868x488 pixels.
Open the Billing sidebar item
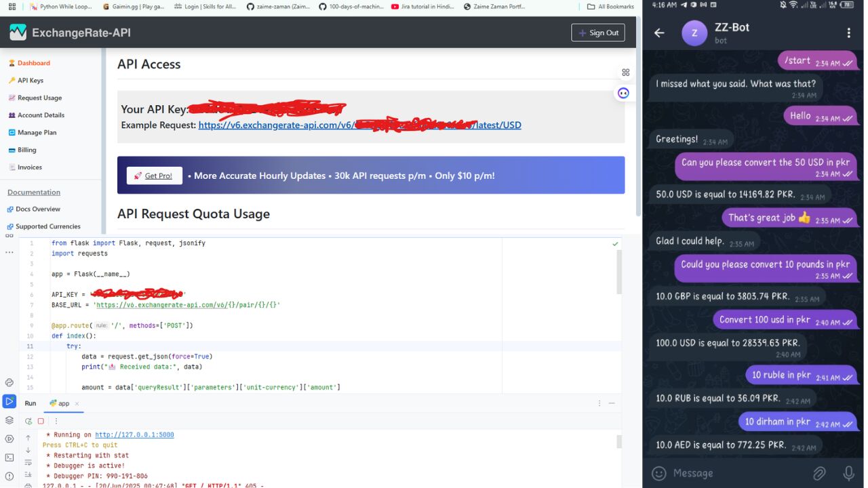22,150
